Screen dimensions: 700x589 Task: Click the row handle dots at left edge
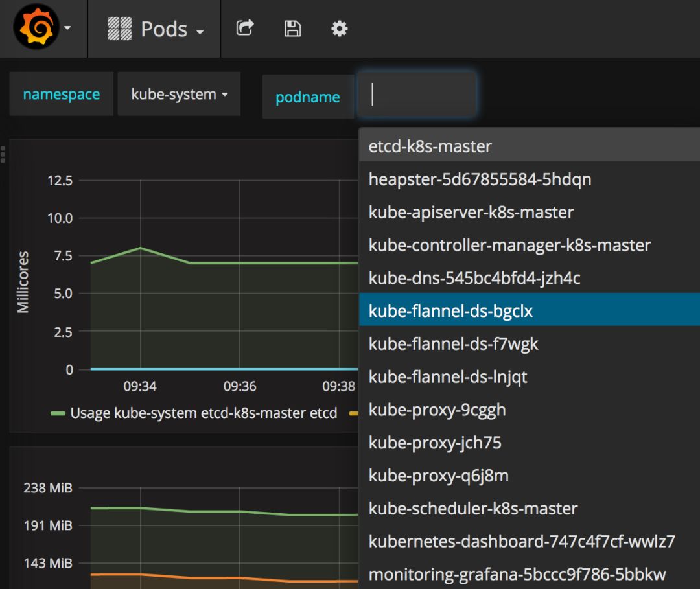[x=3, y=154]
